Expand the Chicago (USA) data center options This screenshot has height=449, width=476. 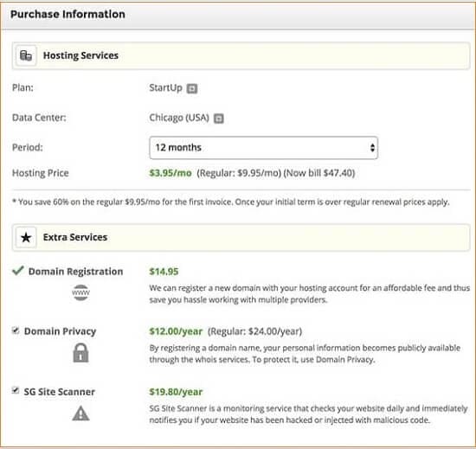click(219, 119)
